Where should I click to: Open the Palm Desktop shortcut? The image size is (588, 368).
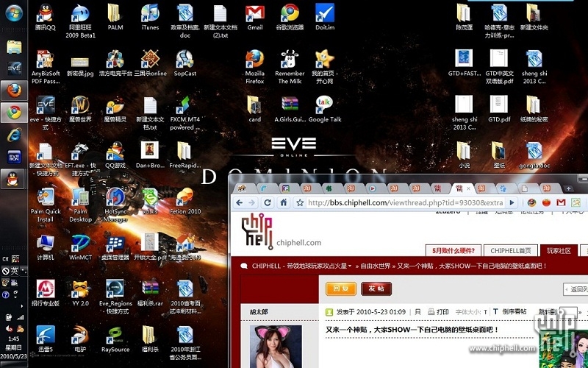pos(80,205)
